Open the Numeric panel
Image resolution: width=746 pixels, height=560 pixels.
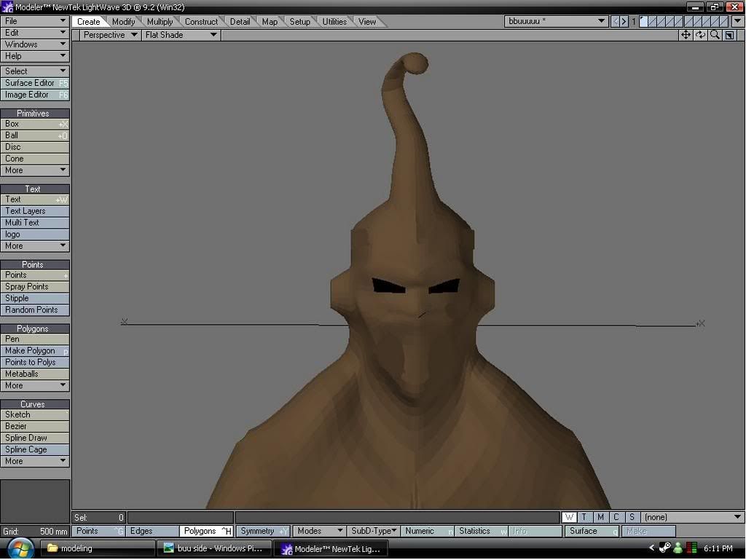tap(427, 531)
